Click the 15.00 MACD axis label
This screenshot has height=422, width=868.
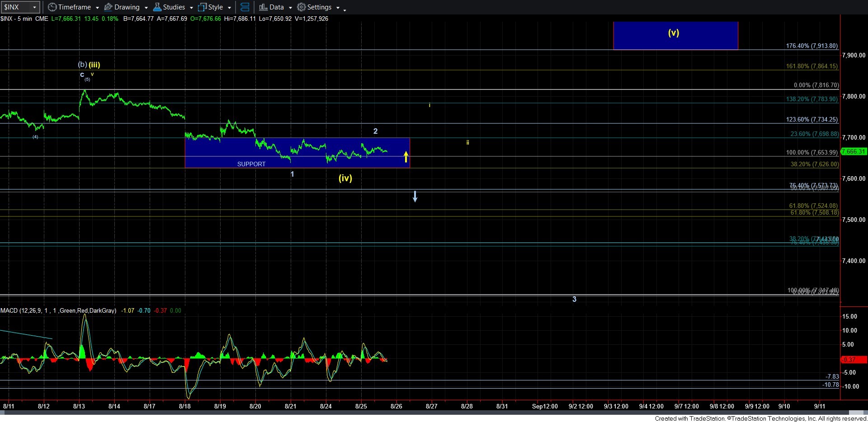pos(850,316)
